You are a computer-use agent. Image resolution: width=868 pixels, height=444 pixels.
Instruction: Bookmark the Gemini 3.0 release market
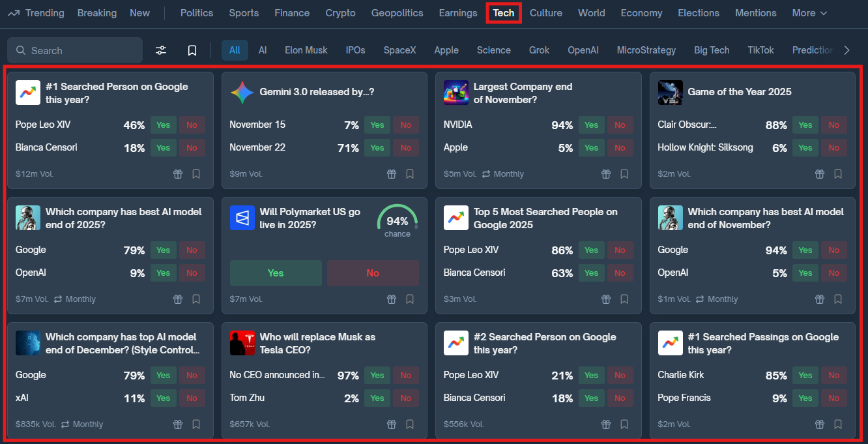pos(409,173)
